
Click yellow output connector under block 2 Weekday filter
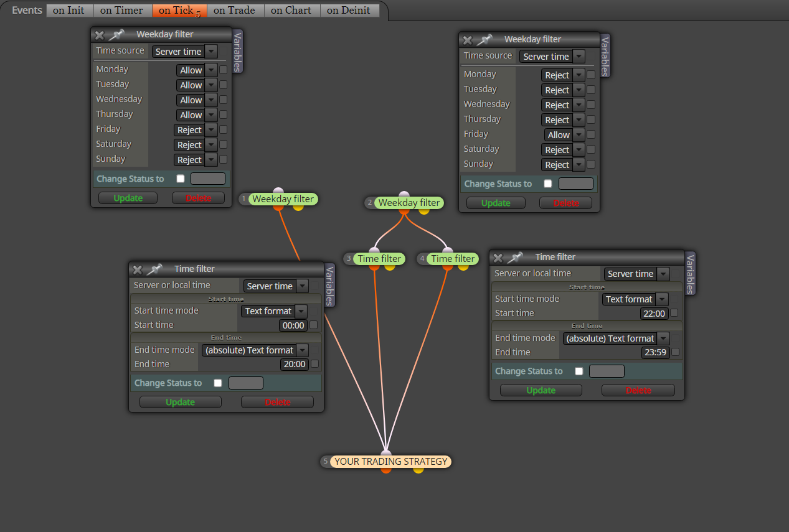tap(424, 210)
